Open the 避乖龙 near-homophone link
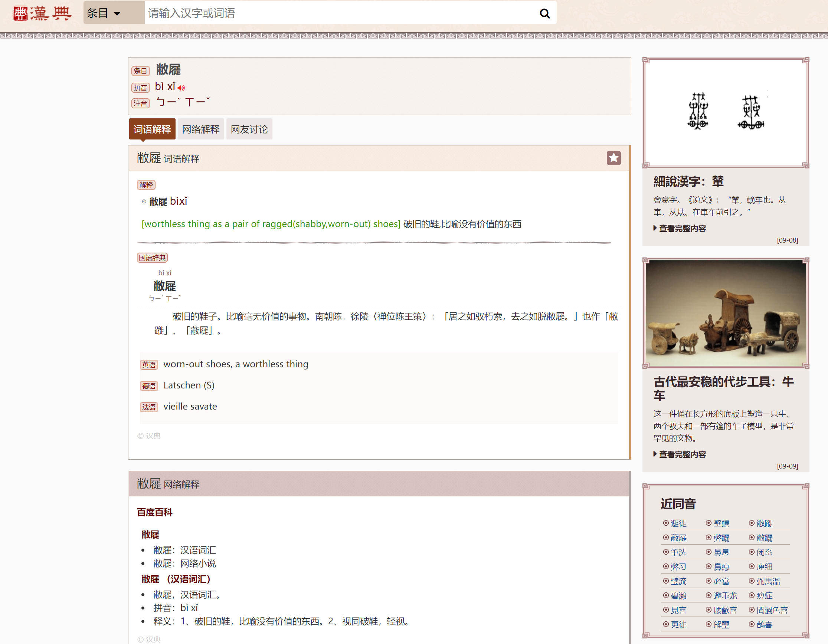 [x=725, y=595]
